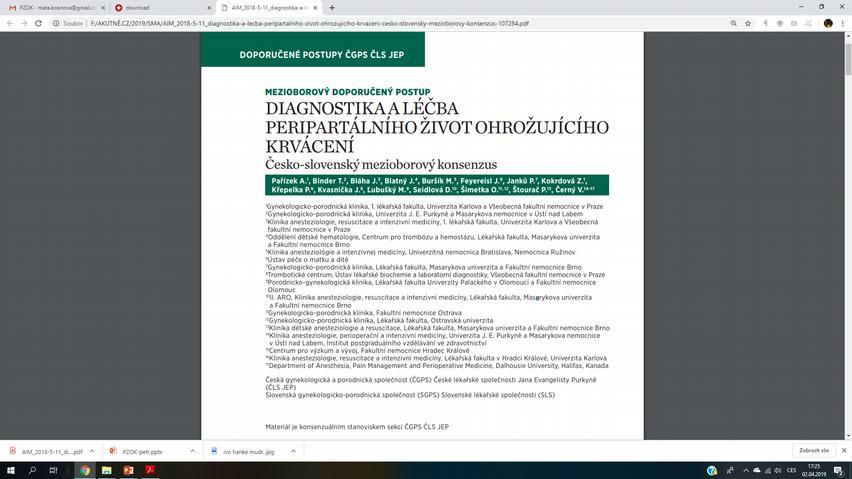Click Centrum pro výzkum a vývoj line
This screenshot has height=479, width=852.
click(367, 351)
